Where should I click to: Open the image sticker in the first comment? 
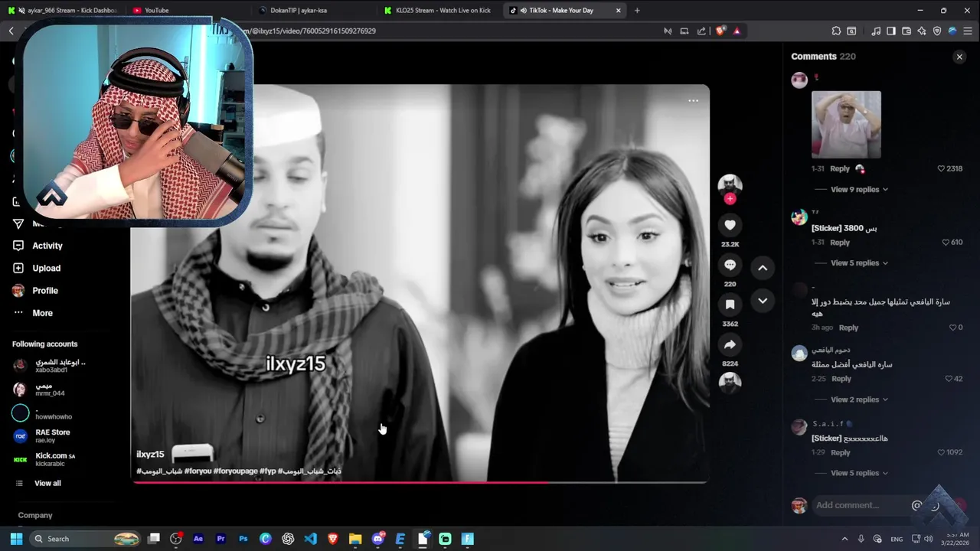point(846,125)
